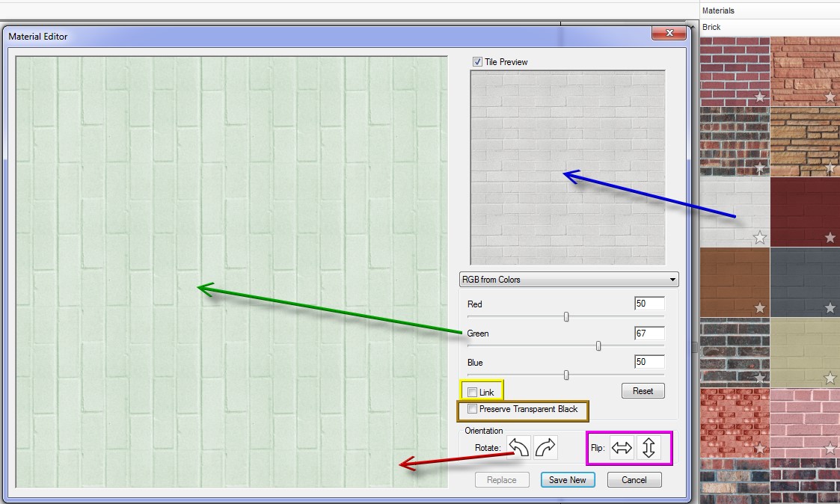The height and width of the screenshot is (504, 840).
Task: Favorite the pink brick material star
Action: click(x=830, y=449)
